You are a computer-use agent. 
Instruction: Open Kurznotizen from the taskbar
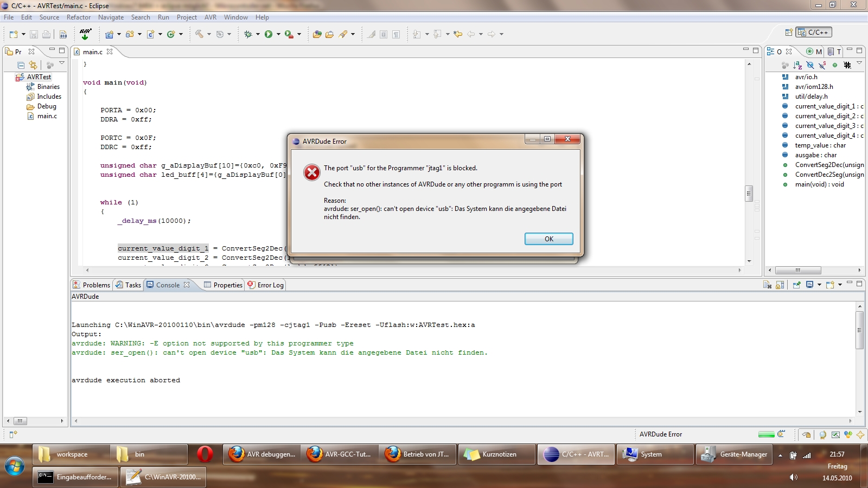[x=497, y=454]
